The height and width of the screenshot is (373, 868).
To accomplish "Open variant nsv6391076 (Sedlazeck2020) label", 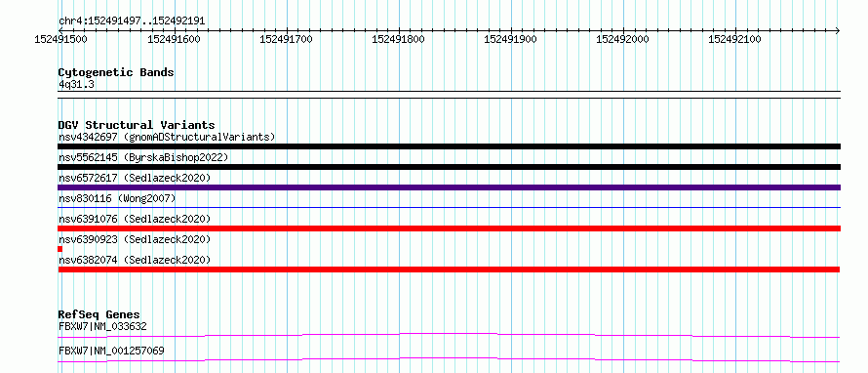I will pos(135,219).
